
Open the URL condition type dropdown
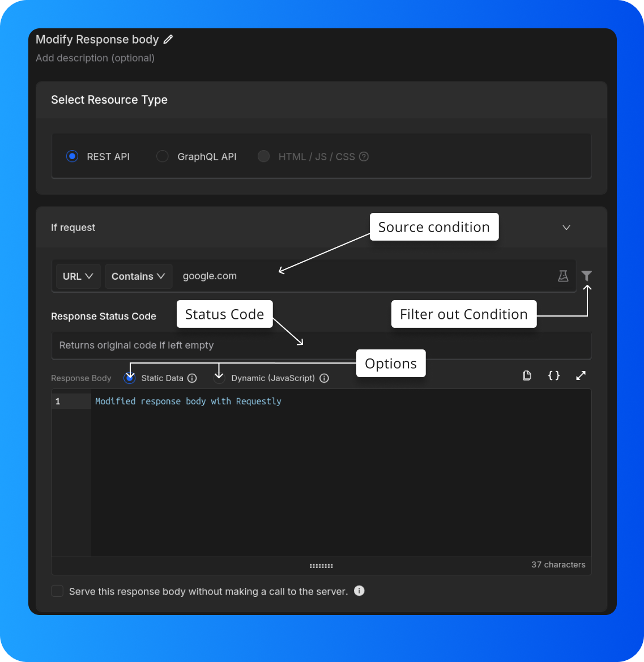(x=78, y=276)
